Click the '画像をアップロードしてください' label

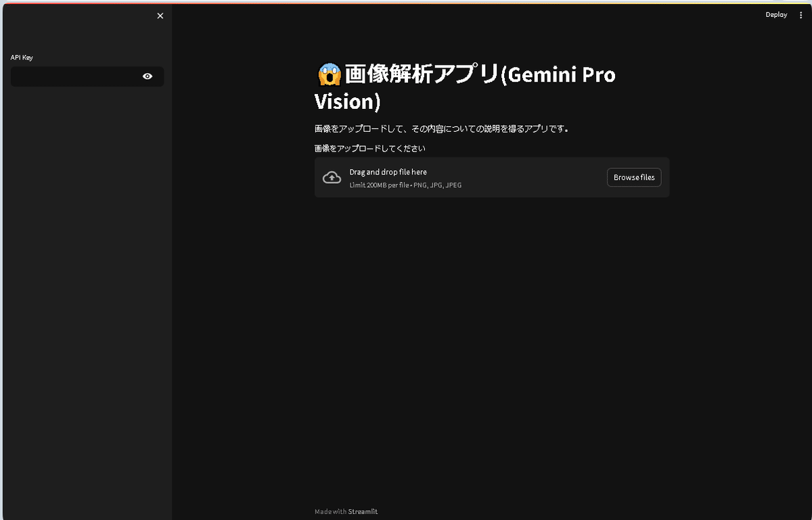[x=370, y=148]
